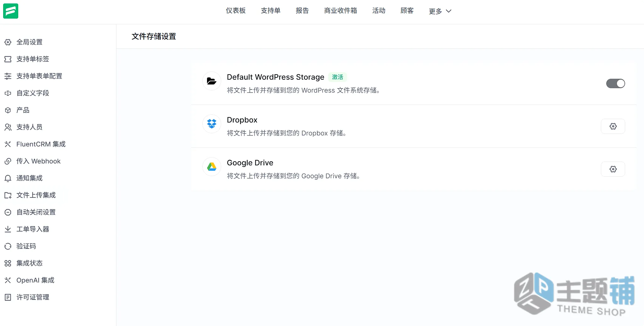Open the 通知集成 sidebar link

pyautogui.click(x=30, y=178)
